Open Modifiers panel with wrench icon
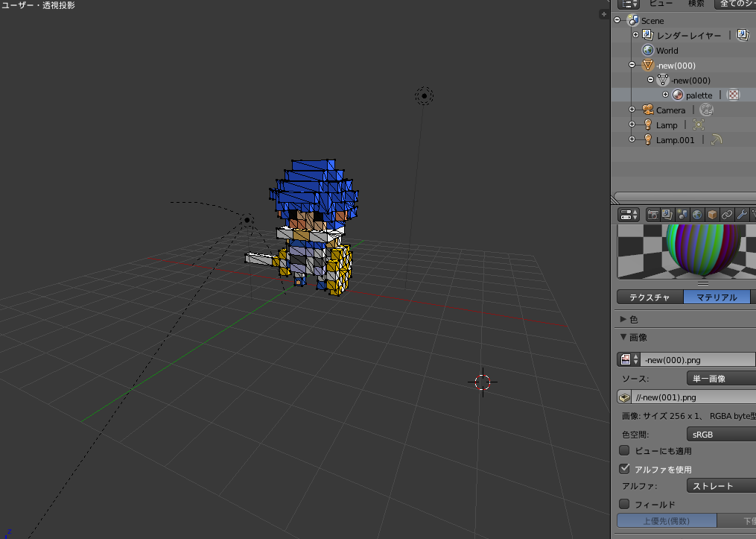This screenshot has height=539, width=756. coord(742,215)
